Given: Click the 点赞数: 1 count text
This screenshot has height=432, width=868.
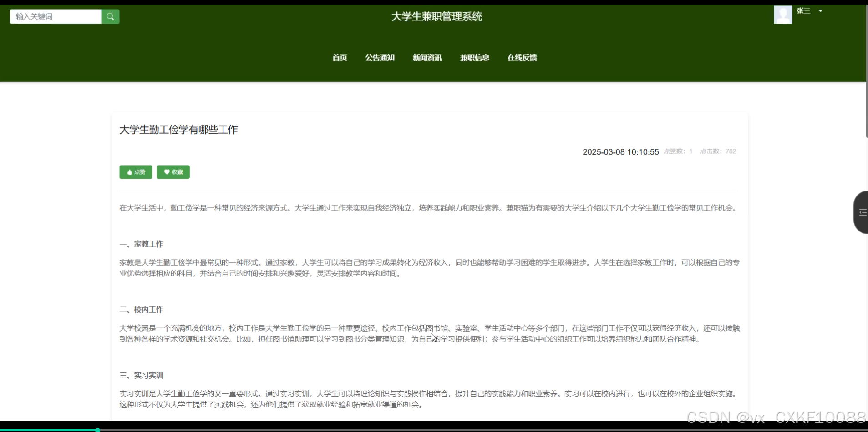Looking at the screenshot, I should pos(678,151).
